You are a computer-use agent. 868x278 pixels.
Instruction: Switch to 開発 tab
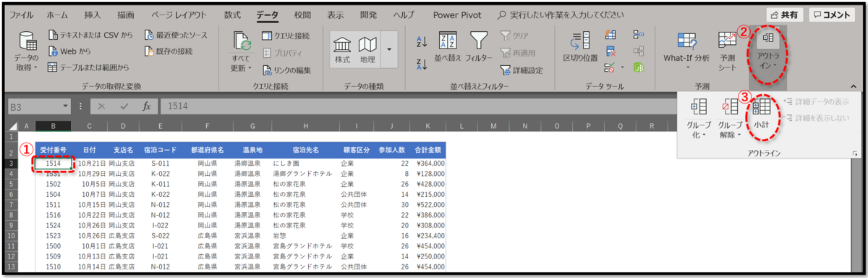coord(368,14)
